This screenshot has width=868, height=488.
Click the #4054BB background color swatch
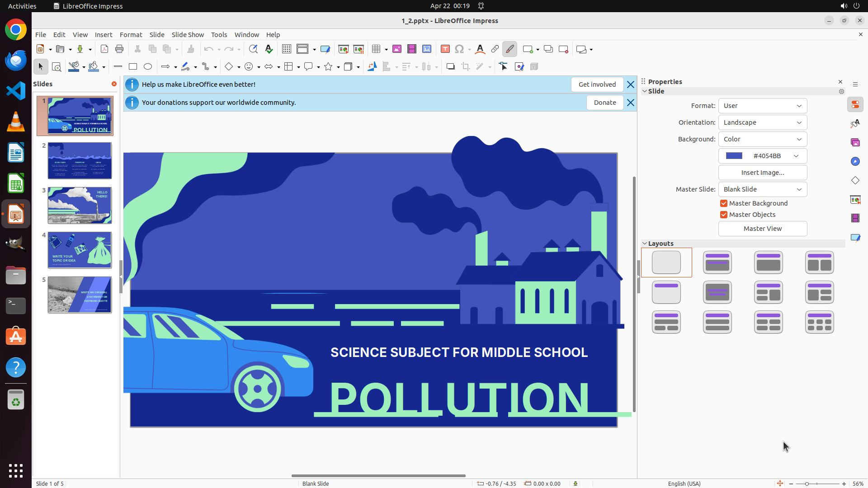(734, 156)
